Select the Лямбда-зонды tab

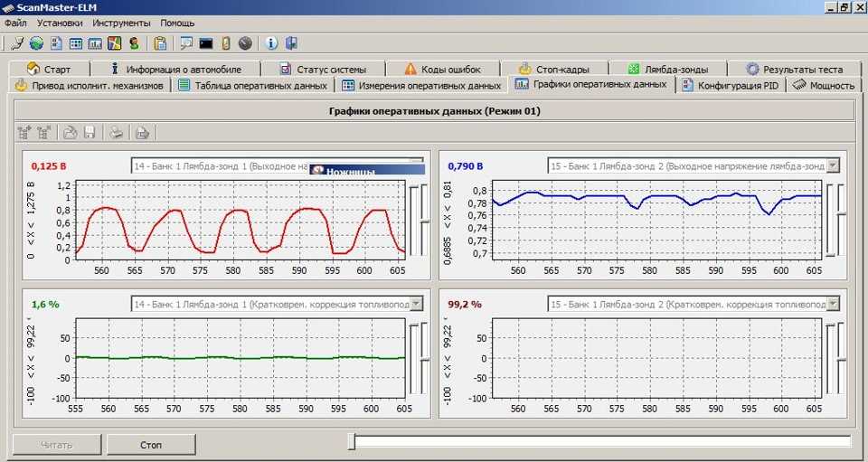tap(668, 69)
